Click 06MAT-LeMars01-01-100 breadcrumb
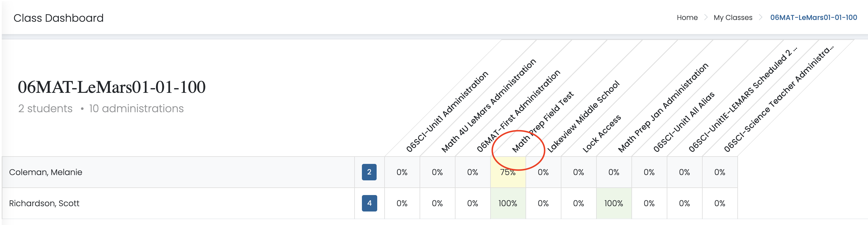This screenshot has height=225, width=868. (x=813, y=18)
